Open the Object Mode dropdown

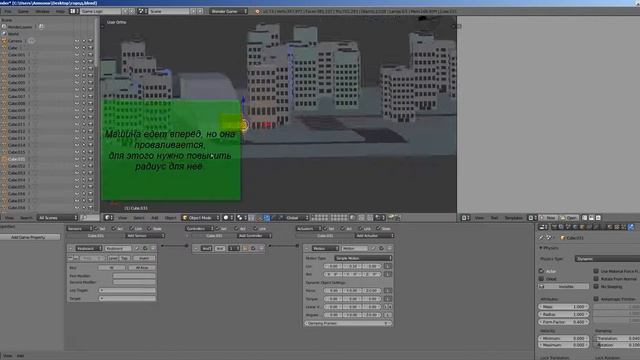pos(201,218)
